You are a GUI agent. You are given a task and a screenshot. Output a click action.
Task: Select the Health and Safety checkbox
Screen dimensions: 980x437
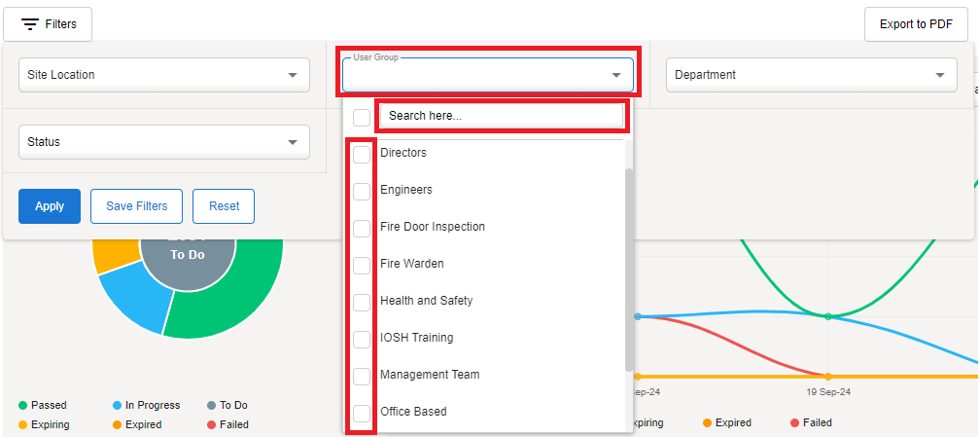point(362,302)
